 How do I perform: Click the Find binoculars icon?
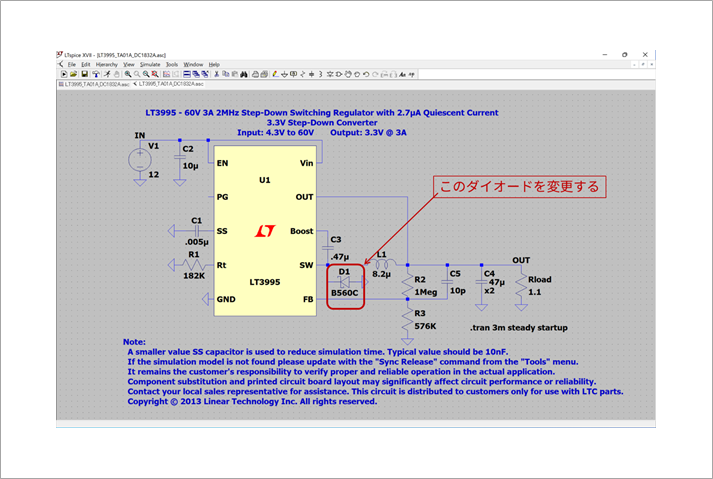click(x=243, y=74)
